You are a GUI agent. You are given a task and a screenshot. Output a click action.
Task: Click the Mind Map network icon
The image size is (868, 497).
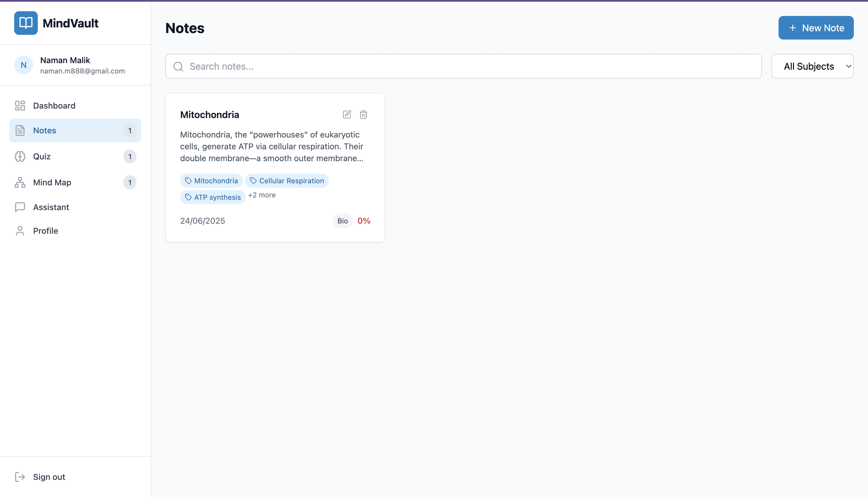20,182
